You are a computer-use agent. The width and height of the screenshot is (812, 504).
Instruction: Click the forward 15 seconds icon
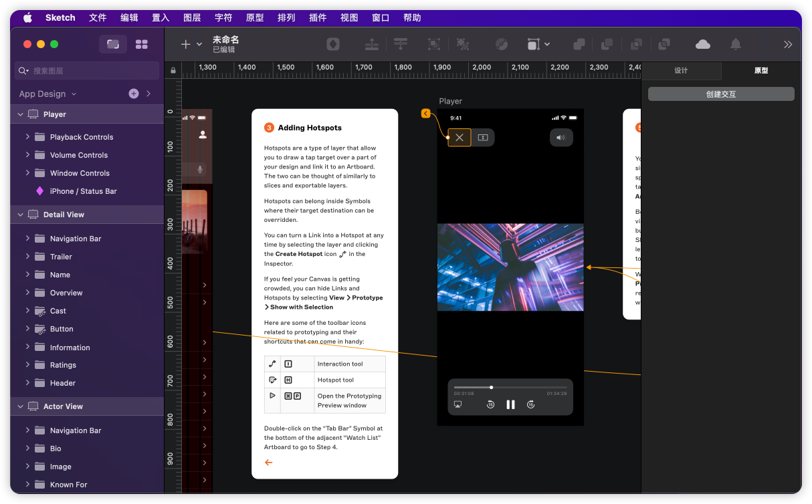531,404
